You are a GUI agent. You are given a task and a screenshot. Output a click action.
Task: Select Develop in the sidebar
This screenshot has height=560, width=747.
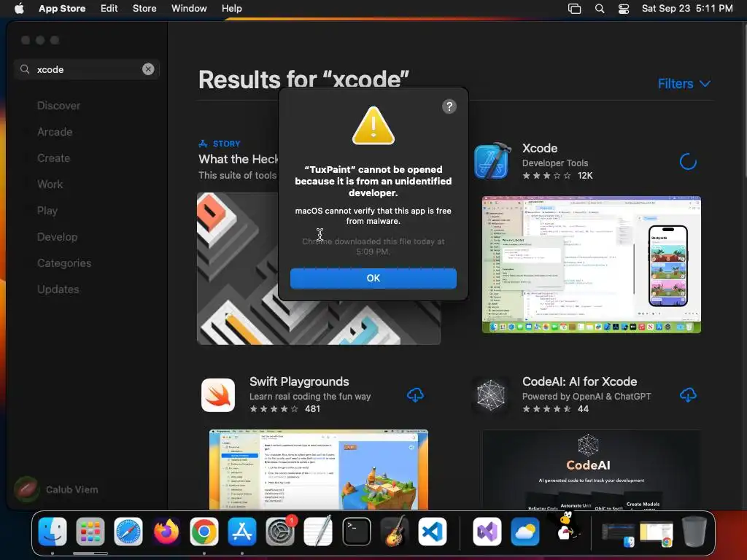(57, 237)
